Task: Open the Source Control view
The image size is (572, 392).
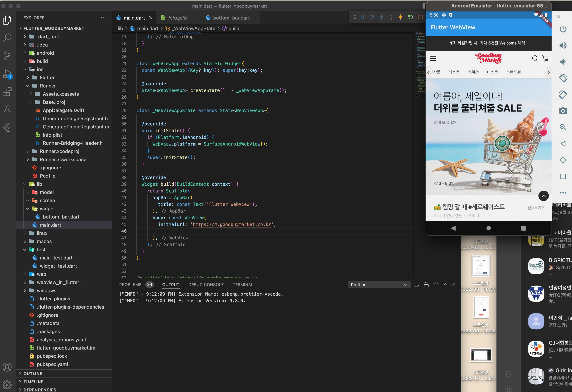Action: (x=7, y=56)
